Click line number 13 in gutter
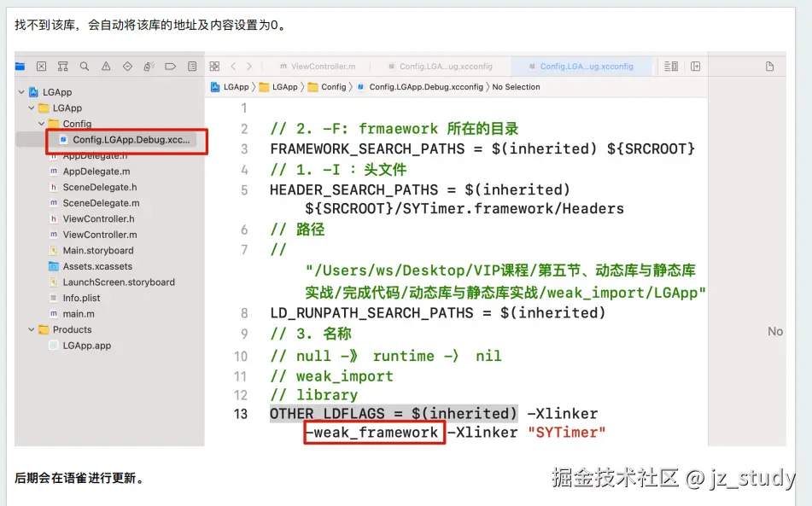812x506 pixels. click(241, 414)
